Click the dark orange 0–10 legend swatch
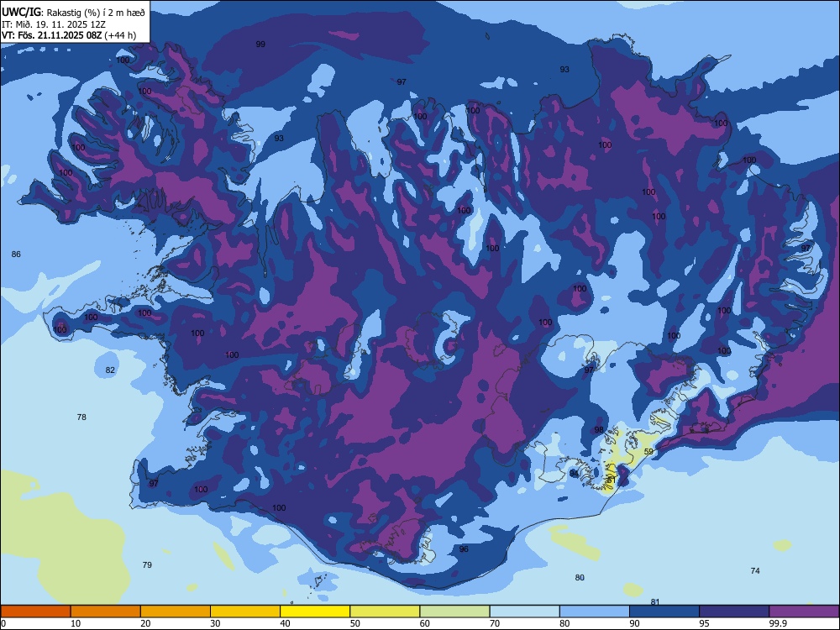The image size is (840, 630). click(x=35, y=612)
